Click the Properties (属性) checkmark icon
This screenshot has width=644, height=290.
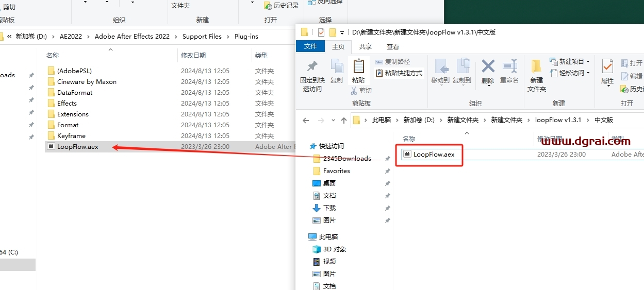point(607,66)
